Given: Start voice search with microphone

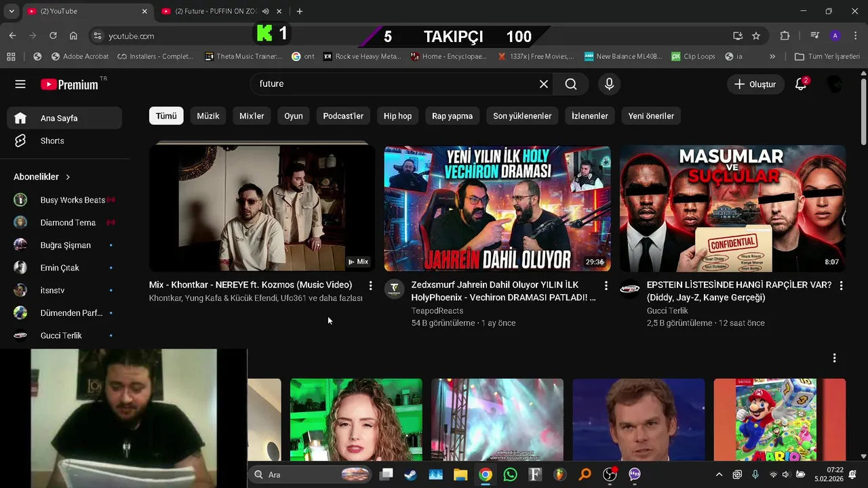Looking at the screenshot, I should 609,84.
